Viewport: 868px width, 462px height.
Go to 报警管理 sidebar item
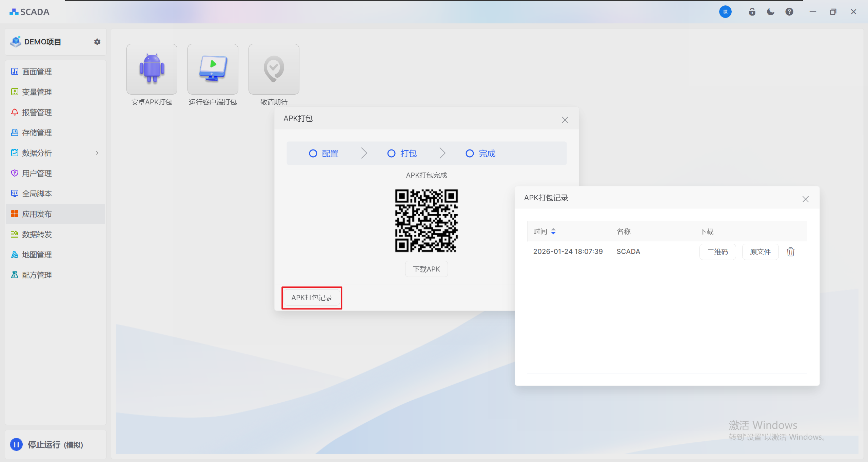(x=37, y=112)
